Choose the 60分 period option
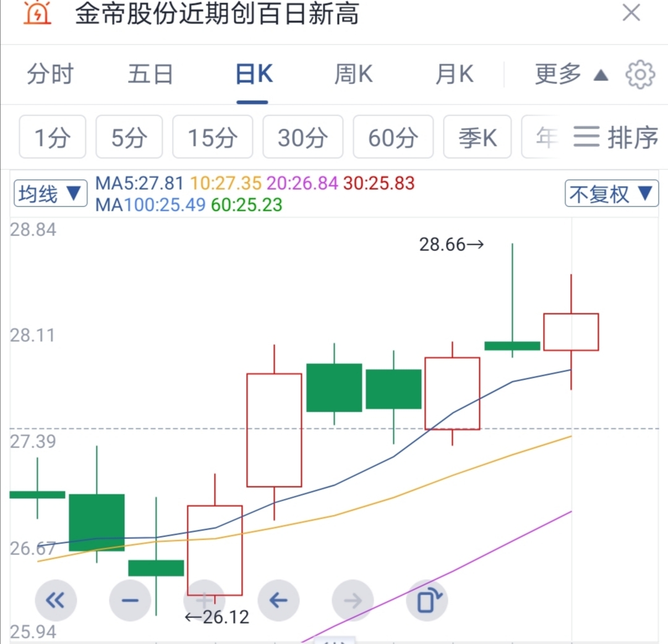The height and width of the screenshot is (644, 668). (x=393, y=137)
